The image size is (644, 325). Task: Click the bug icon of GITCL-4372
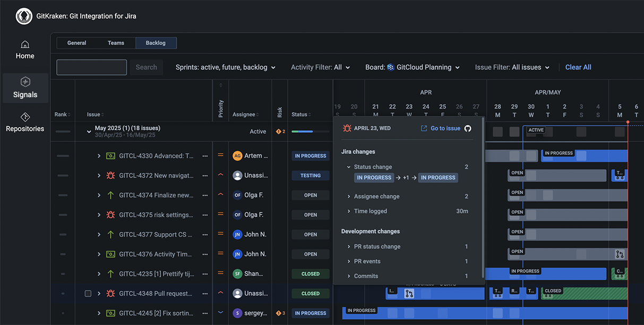[110, 175]
